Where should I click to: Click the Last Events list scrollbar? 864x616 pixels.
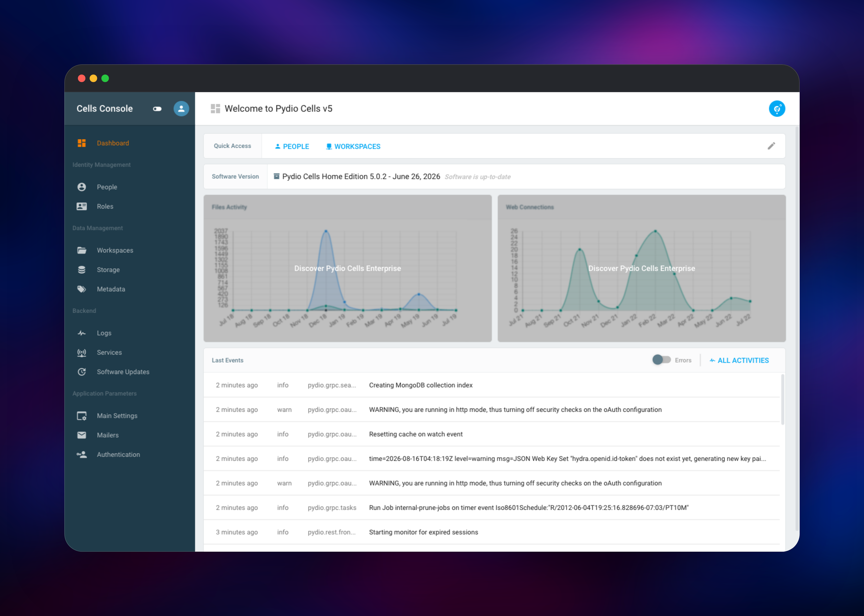[x=783, y=400]
